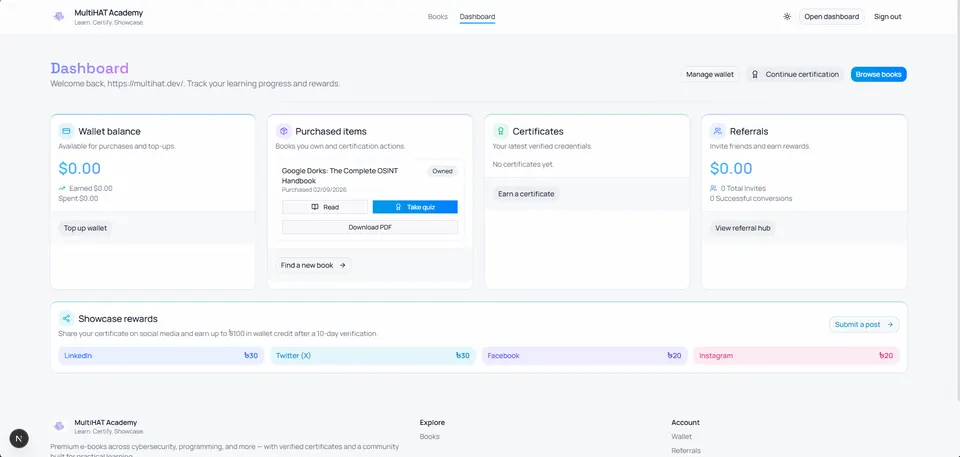Click the Showcase rewards share icon
Image resolution: width=960 pixels, height=457 pixels.
click(66, 319)
